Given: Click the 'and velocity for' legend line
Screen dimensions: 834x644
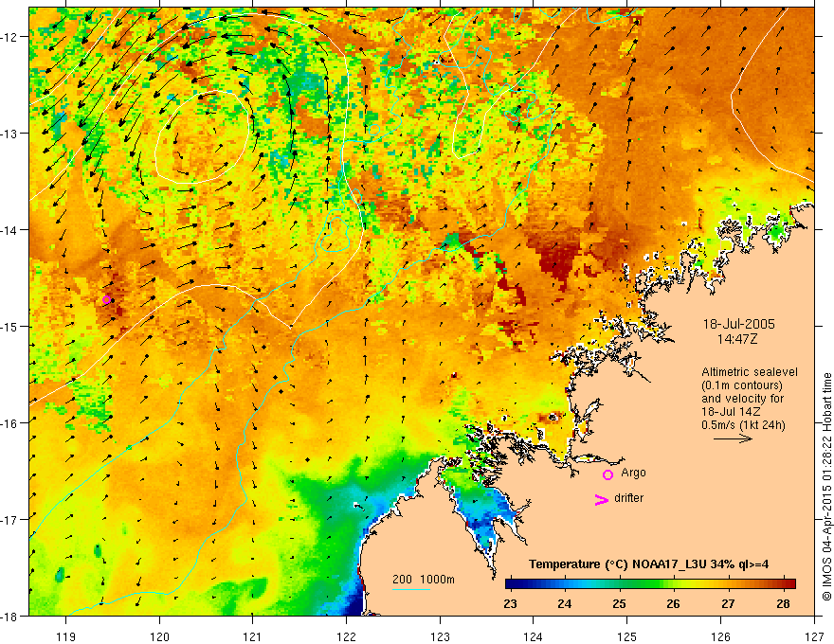Looking at the screenshot, I should (x=742, y=399).
